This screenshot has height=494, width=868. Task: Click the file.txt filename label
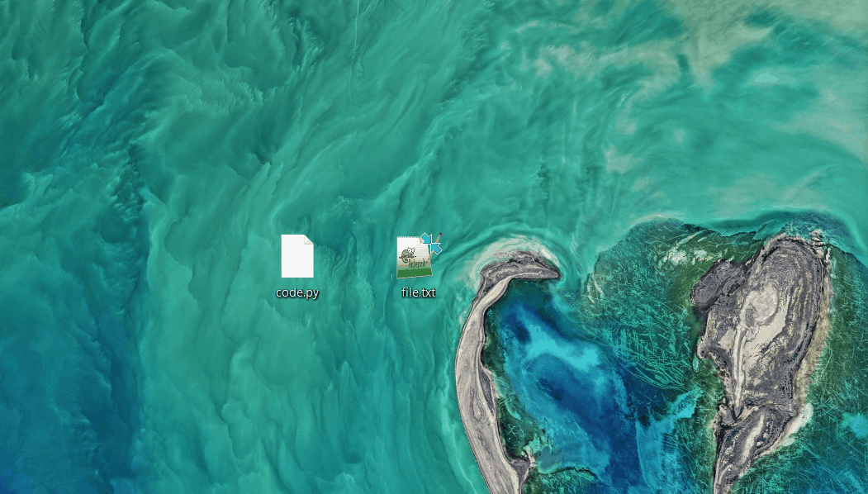[419, 292]
